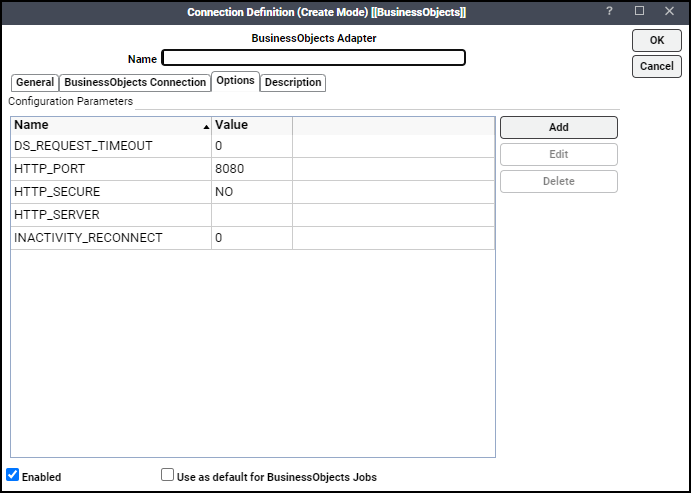
Task: Select the HTTP_SERVER parameter row
Action: click(253, 215)
